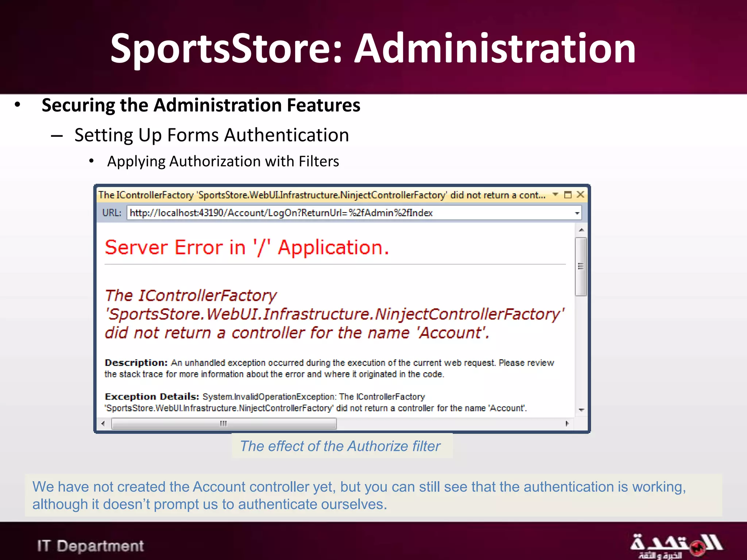This screenshot has width=747, height=560.
Task: Click the vertical scrollbar thumb
Action: [x=581, y=267]
